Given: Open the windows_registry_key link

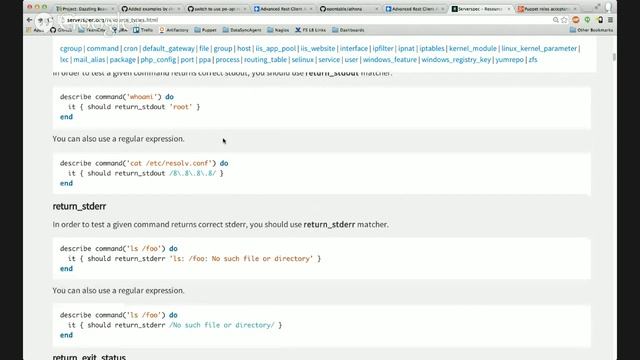Looking at the screenshot, I should point(456,59).
